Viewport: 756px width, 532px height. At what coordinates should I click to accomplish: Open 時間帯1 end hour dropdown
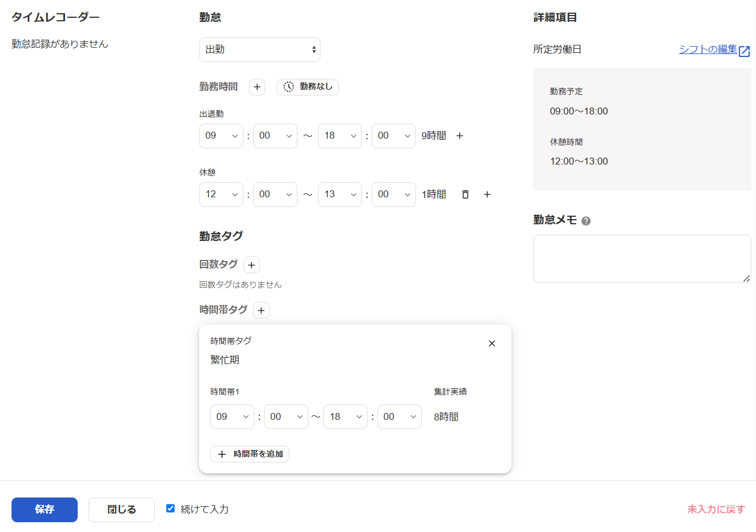coord(345,417)
